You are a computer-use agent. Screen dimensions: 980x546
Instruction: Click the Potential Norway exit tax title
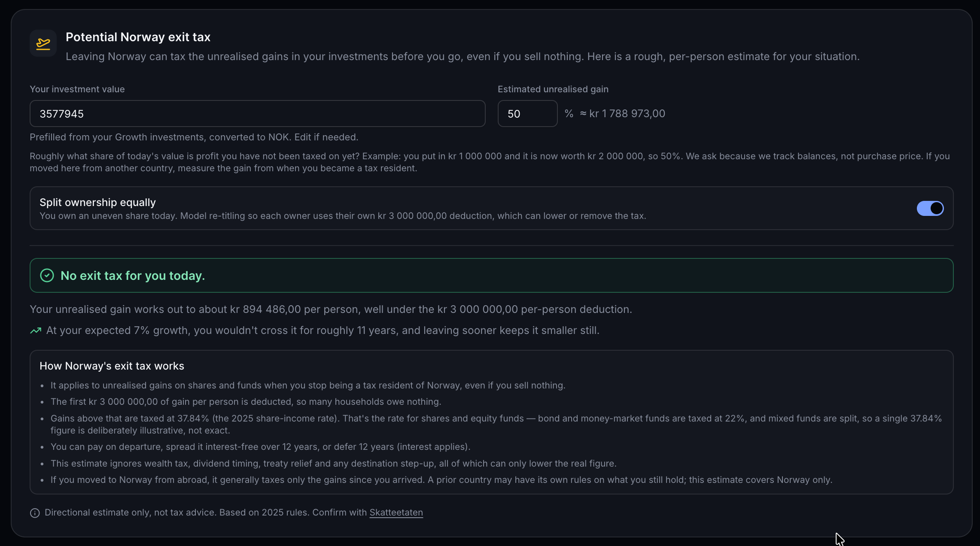click(138, 37)
